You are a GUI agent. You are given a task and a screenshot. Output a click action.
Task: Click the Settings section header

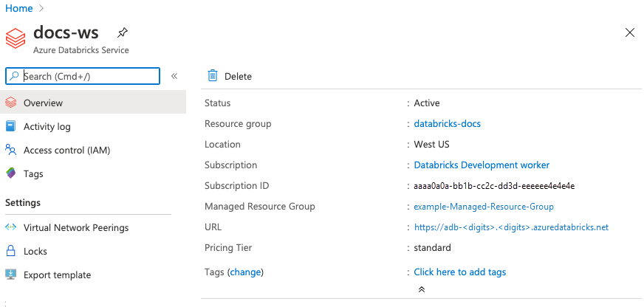click(x=23, y=203)
